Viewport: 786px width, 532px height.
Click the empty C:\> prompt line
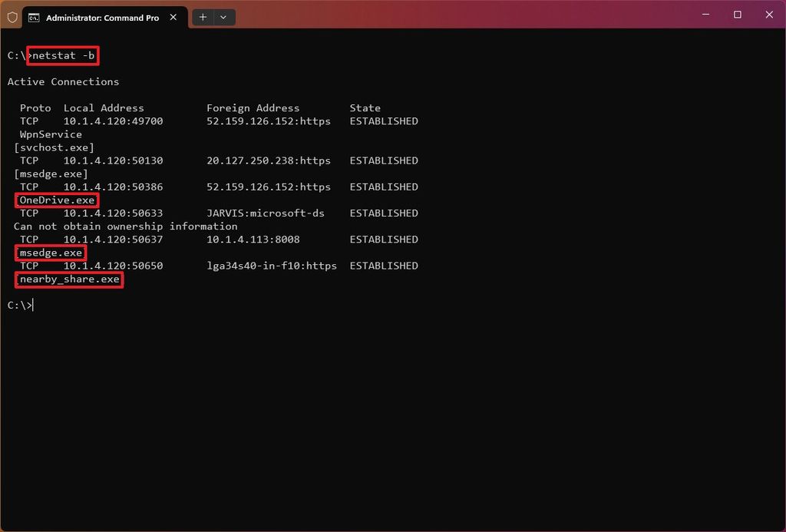click(20, 305)
